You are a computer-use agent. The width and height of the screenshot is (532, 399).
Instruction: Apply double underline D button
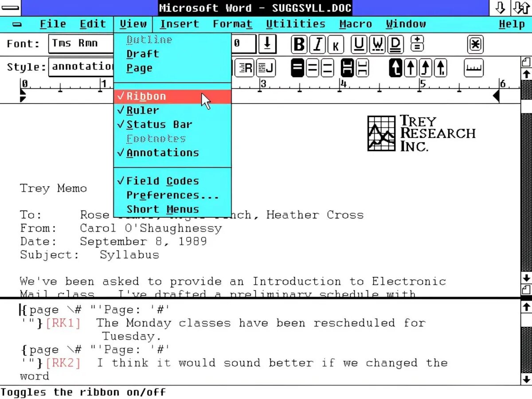click(395, 45)
